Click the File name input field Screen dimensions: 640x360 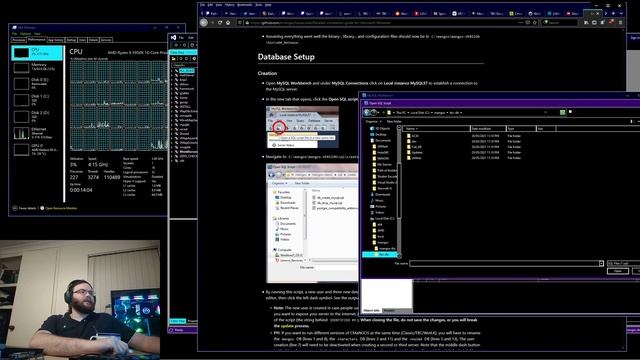tap(504, 264)
